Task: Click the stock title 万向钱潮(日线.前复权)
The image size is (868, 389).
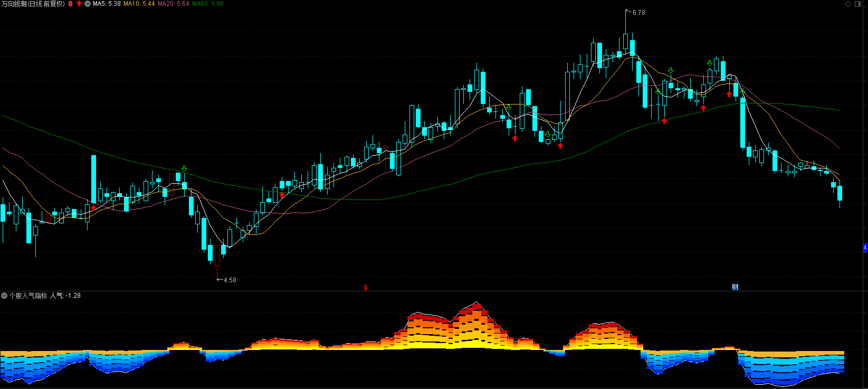Action: tap(33, 4)
